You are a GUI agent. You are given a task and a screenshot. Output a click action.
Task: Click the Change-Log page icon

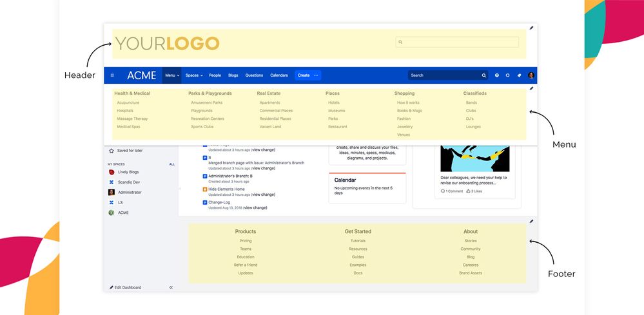click(x=205, y=202)
